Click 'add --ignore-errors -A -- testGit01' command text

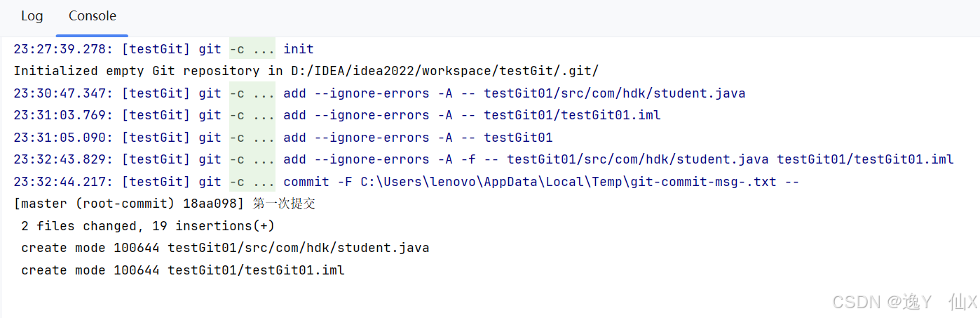[x=418, y=138]
